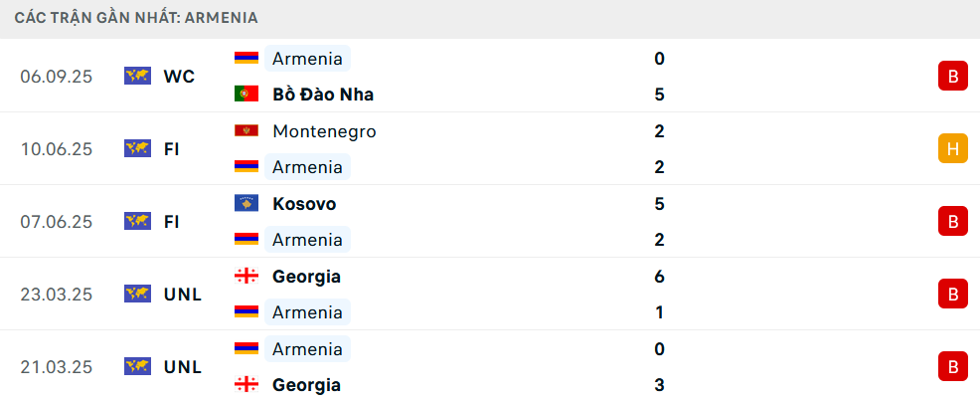Click red B badge for 06.09.25 match
The image size is (980, 401).
click(x=952, y=77)
